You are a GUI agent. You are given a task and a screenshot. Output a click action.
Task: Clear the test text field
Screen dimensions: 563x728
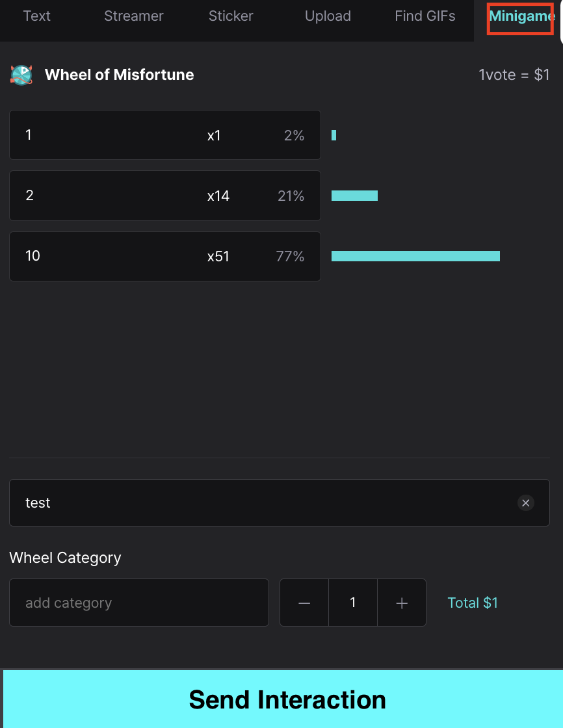[x=525, y=503]
